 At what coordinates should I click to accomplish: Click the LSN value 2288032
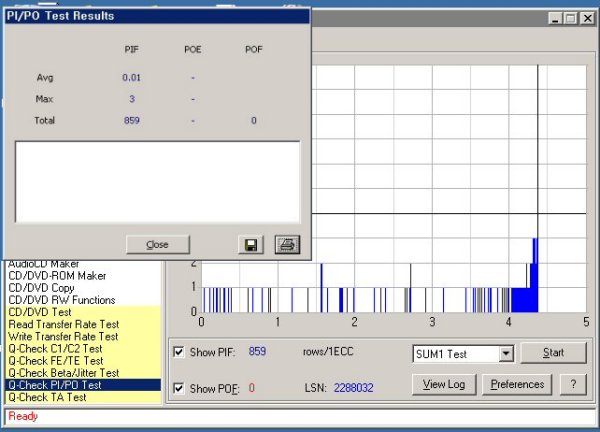[353, 388]
